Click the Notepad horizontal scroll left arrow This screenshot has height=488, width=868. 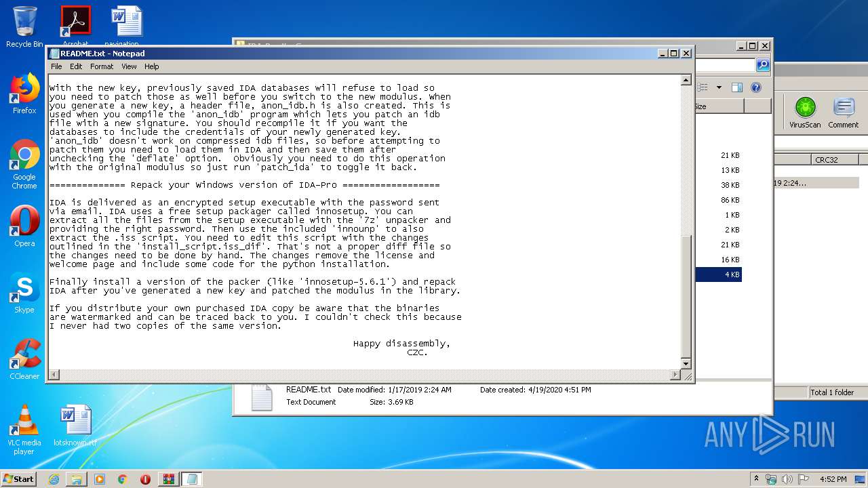coord(54,375)
